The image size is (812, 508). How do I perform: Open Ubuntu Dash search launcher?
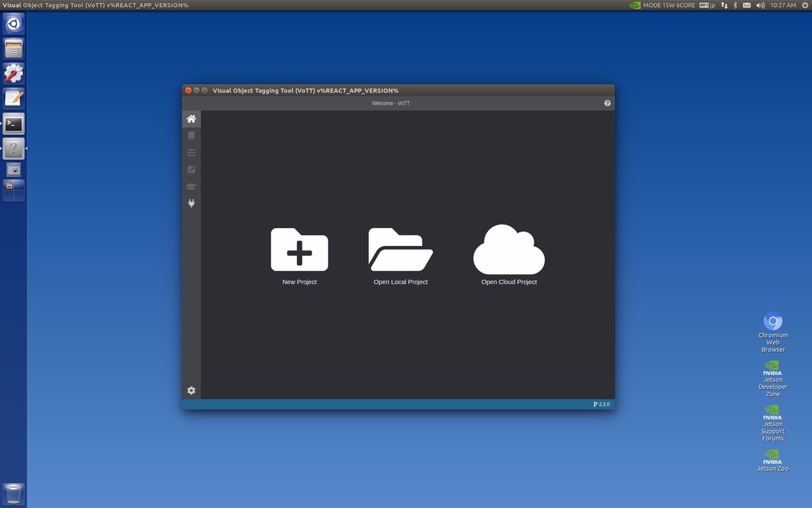pos(13,24)
